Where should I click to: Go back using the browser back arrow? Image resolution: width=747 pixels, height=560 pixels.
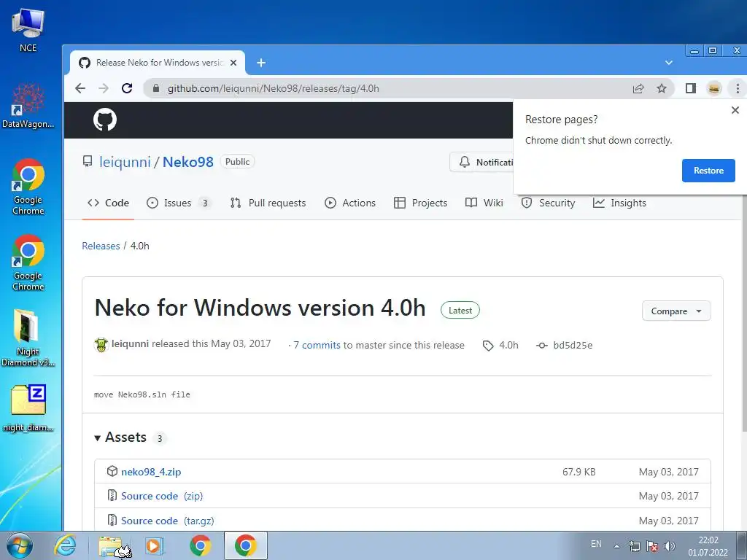pyautogui.click(x=80, y=88)
